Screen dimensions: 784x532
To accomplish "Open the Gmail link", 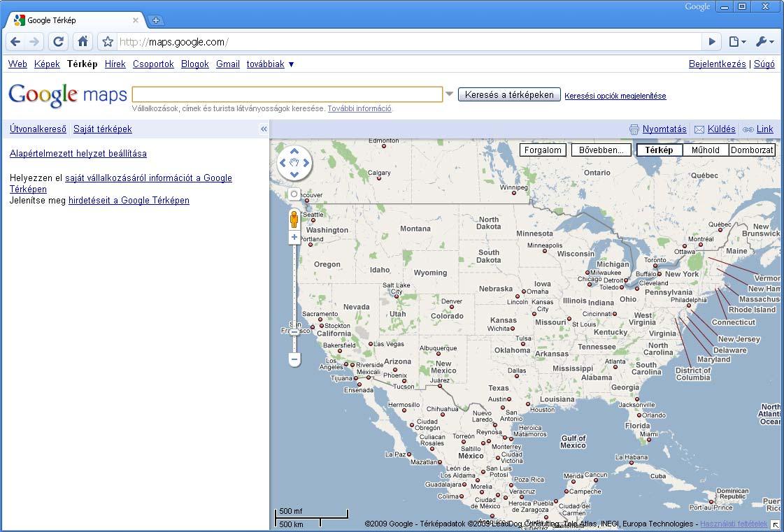I will (x=228, y=64).
